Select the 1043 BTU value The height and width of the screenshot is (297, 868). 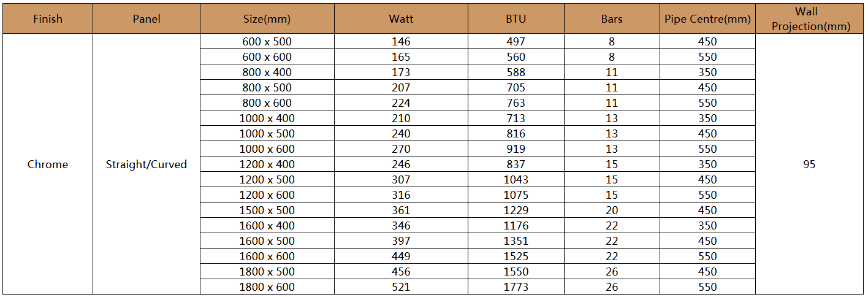pyautogui.click(x=516, y=180)
